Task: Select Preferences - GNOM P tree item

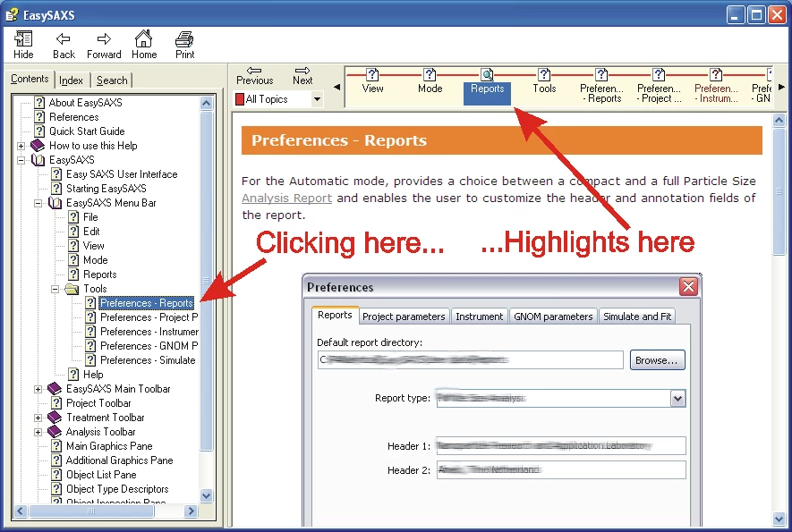Action: click(x=149, y=346)
